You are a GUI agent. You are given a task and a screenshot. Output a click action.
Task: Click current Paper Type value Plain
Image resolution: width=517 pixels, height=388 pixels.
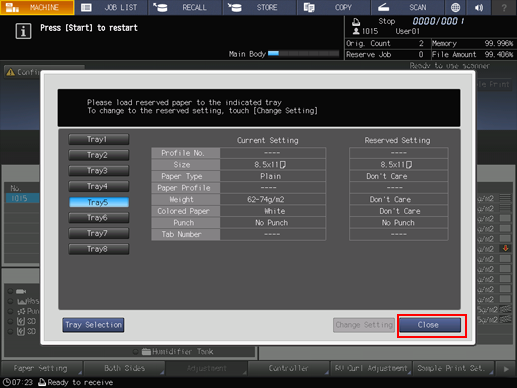272,176
